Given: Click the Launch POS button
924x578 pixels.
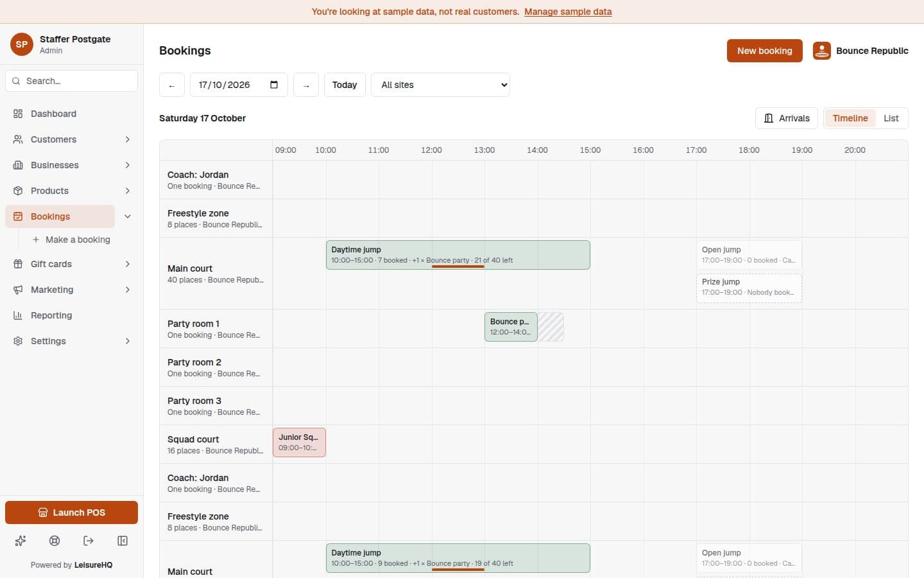Looking at the screenshot, I should (71, 512).
